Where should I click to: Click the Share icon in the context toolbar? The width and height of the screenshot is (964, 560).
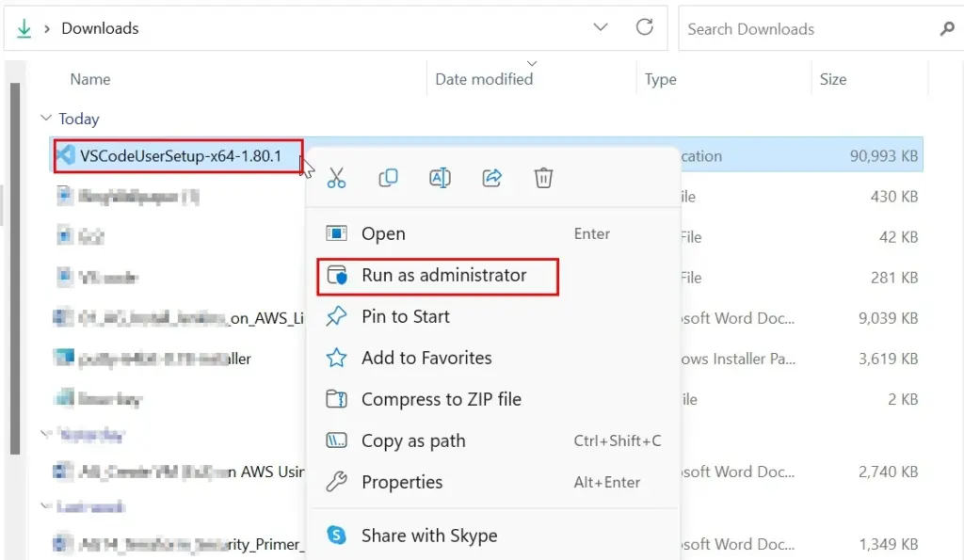pyautogui.click(x=491, y=178)
